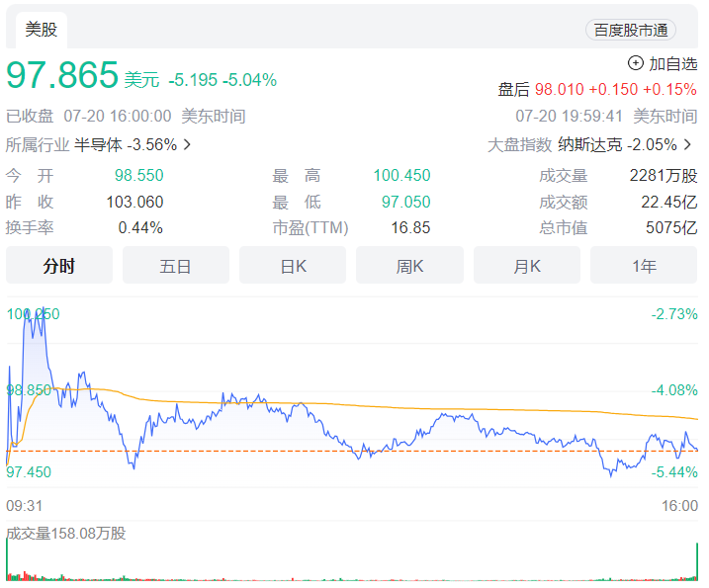Switch to the 分时 chart view
The width and height of the screenshot is (709, 588).
(x=59, y=265)
